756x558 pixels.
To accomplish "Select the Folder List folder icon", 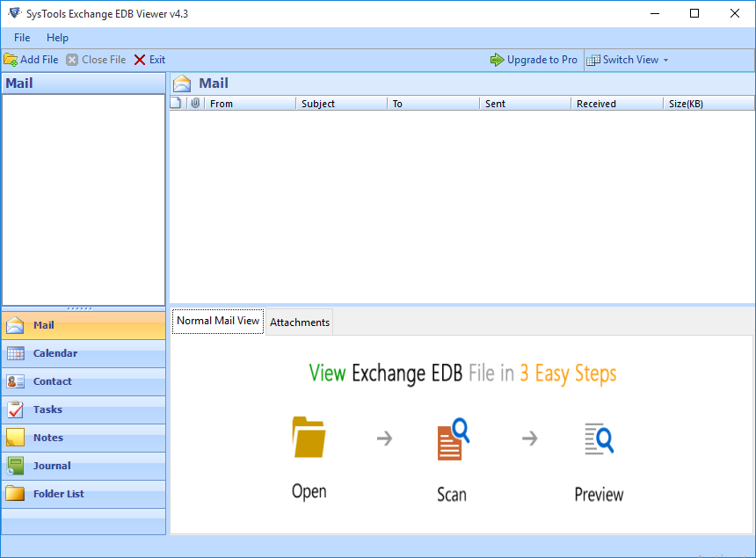I will tap(16, 494).
